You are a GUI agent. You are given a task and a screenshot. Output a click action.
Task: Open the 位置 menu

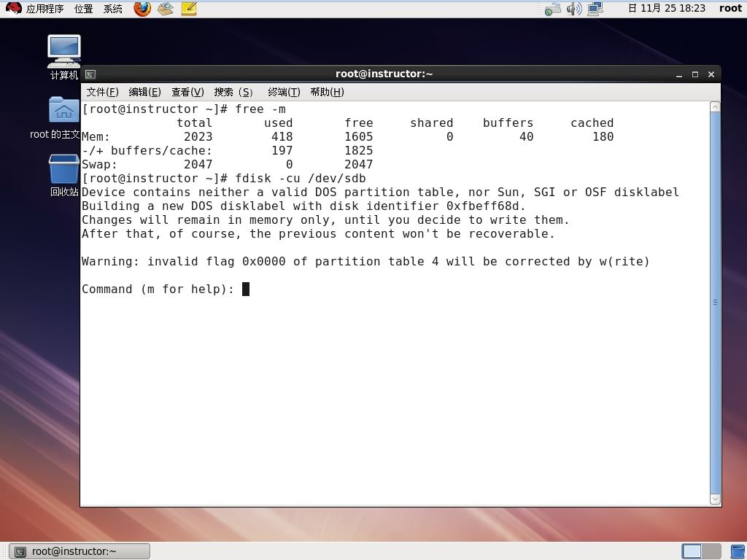(x=84, y=9)
